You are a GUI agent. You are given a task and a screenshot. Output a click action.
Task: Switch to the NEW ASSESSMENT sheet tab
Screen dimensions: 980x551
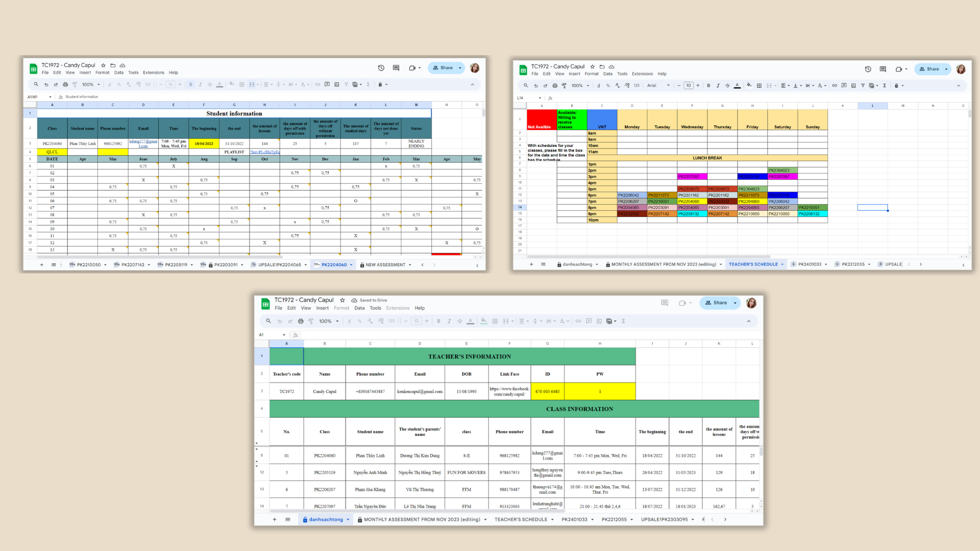pyautogui.click(x=385, y=265)
